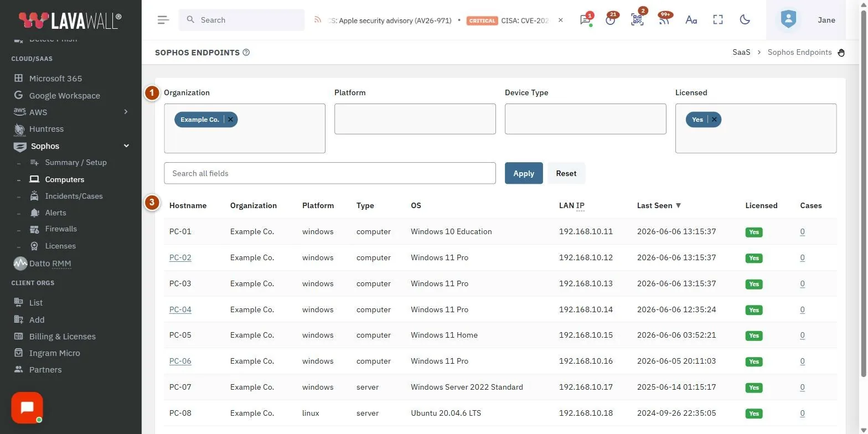Viewport: 868px width, 434px height.
Task: Open Sophos Alerts page
Action: click(x=55, y=213)
